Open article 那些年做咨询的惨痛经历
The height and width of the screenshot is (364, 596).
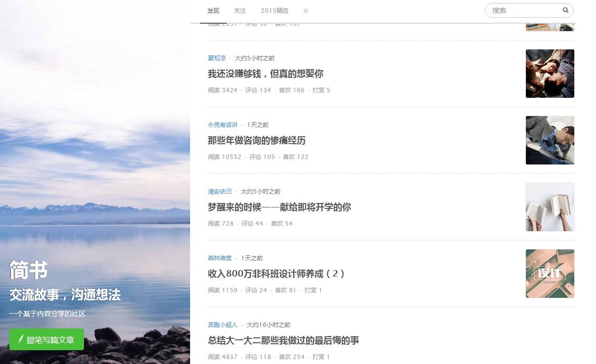click(x=257, y=140)
